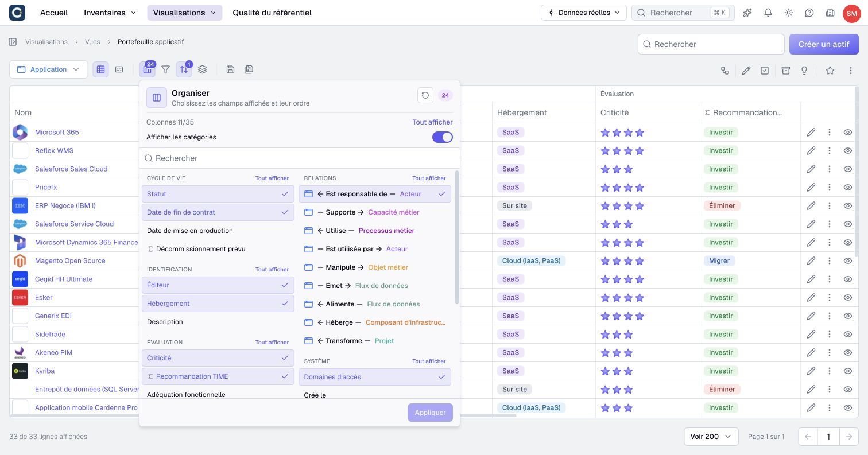The image size is (868, 455).
Task: Click the Vues breadcrumb
Action: pos(92,42)
